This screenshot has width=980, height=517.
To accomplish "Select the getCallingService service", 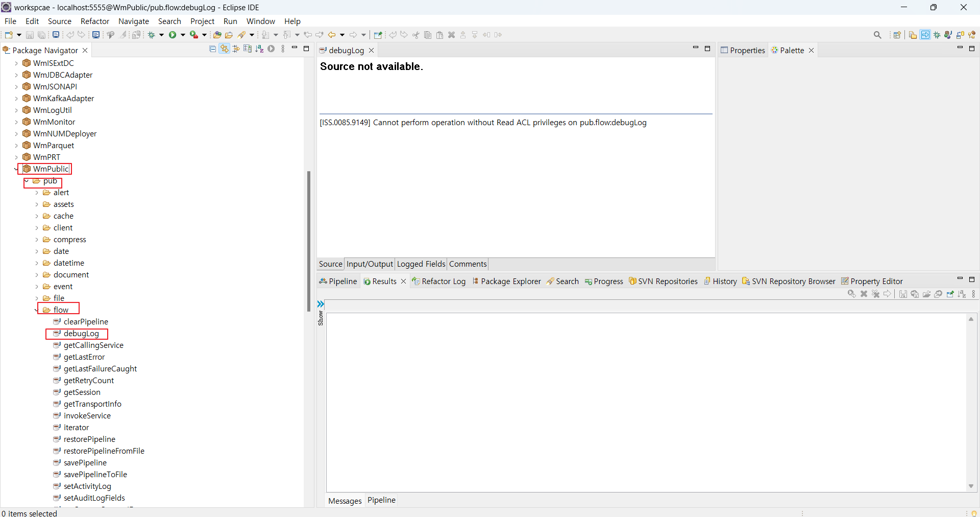I will [x=93, y=345].
